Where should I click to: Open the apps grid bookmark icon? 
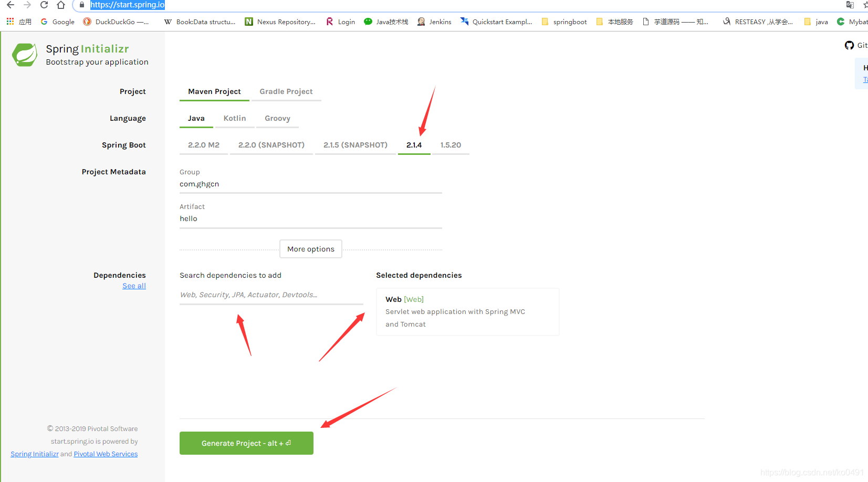click(10, 22)
